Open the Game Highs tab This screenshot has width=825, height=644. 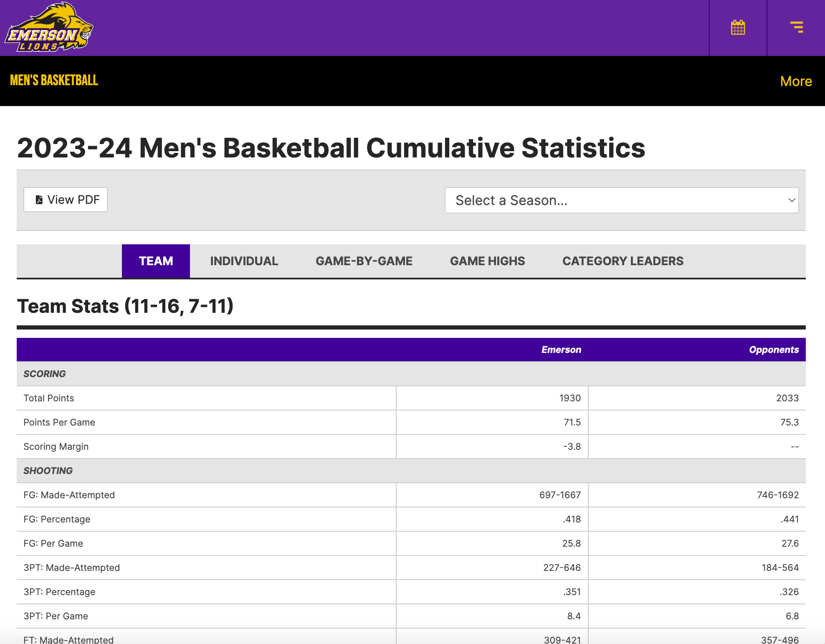point(487,261)
